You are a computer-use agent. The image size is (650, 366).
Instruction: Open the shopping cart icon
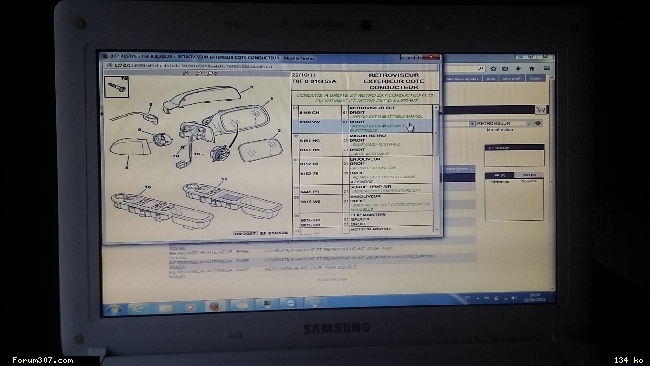coord(540,110)
